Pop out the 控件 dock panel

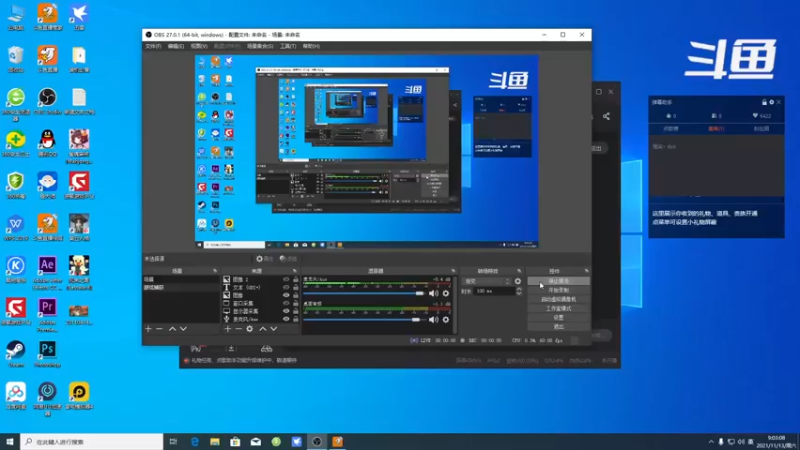click(x=586, y=271)
